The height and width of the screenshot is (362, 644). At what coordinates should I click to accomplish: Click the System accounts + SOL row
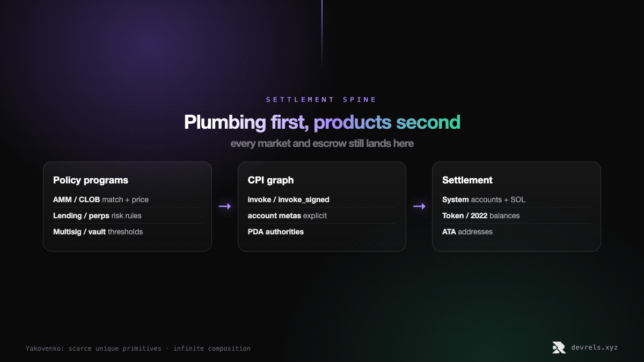[516, 200]
